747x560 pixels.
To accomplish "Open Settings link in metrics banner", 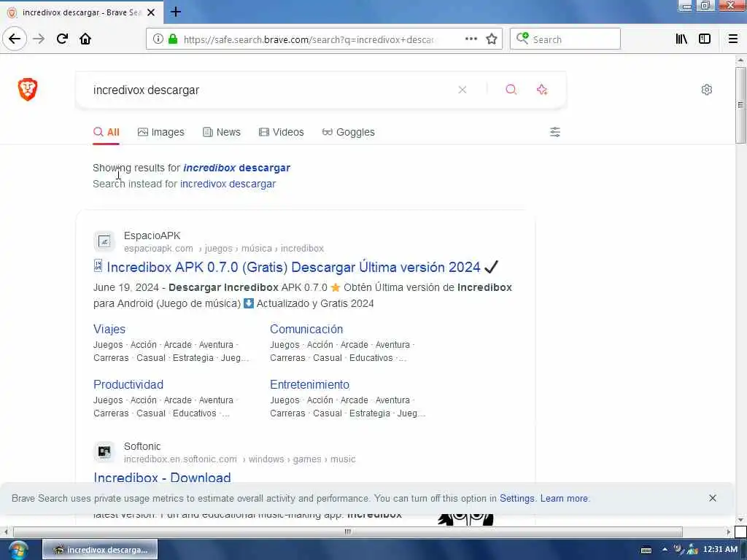I will click(517, 498).
